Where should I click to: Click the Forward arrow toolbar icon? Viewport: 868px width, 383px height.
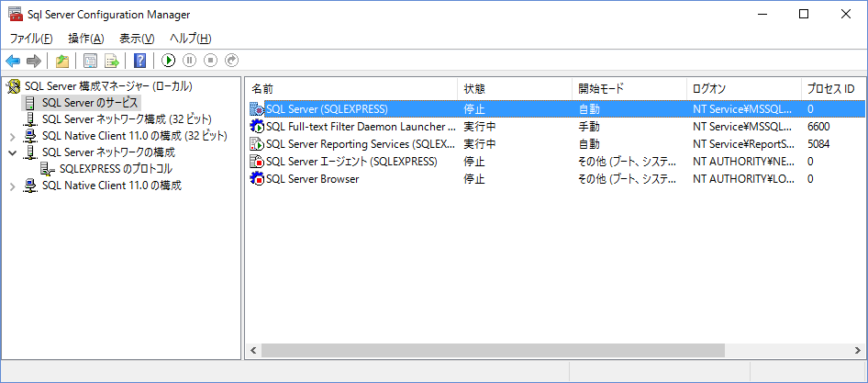click(34, 61)
